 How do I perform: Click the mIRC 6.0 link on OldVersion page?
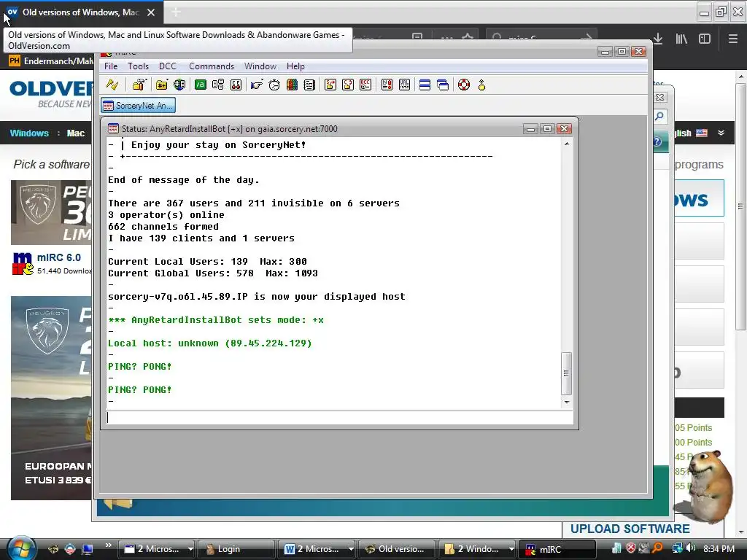[59, 257]
